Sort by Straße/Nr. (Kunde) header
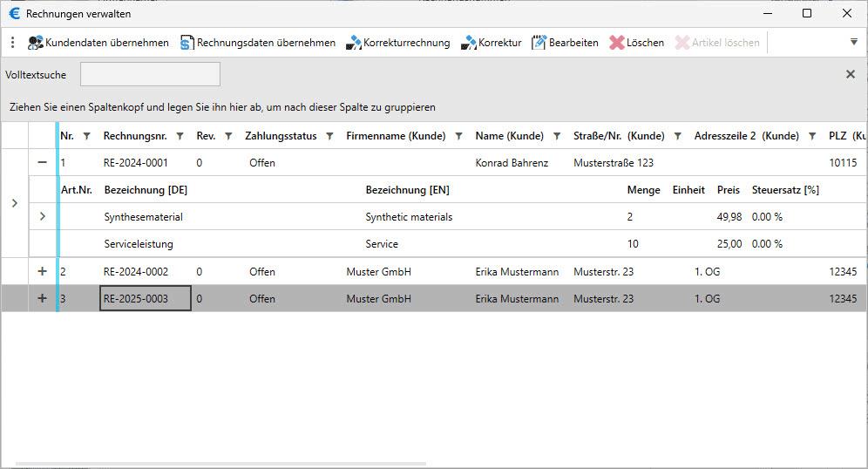The image size is (868, 469). click(619, 136)
